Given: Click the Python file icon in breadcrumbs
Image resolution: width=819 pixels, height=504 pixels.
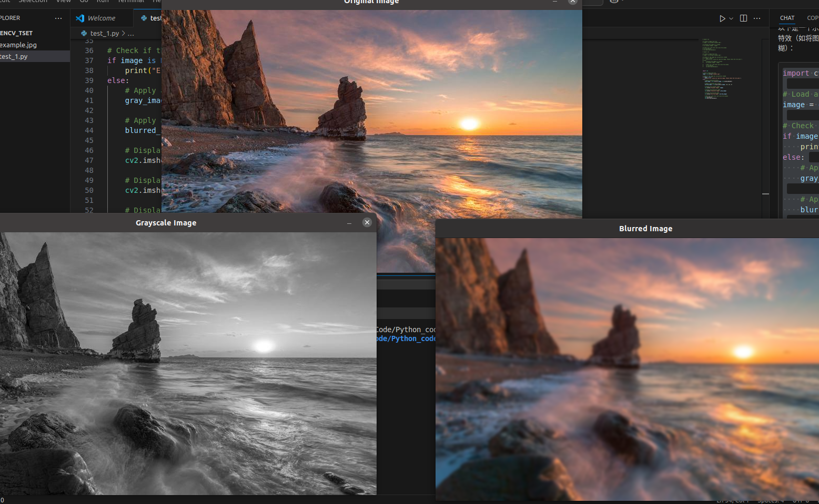Looking at the screenshot, I should pos(84,33).
